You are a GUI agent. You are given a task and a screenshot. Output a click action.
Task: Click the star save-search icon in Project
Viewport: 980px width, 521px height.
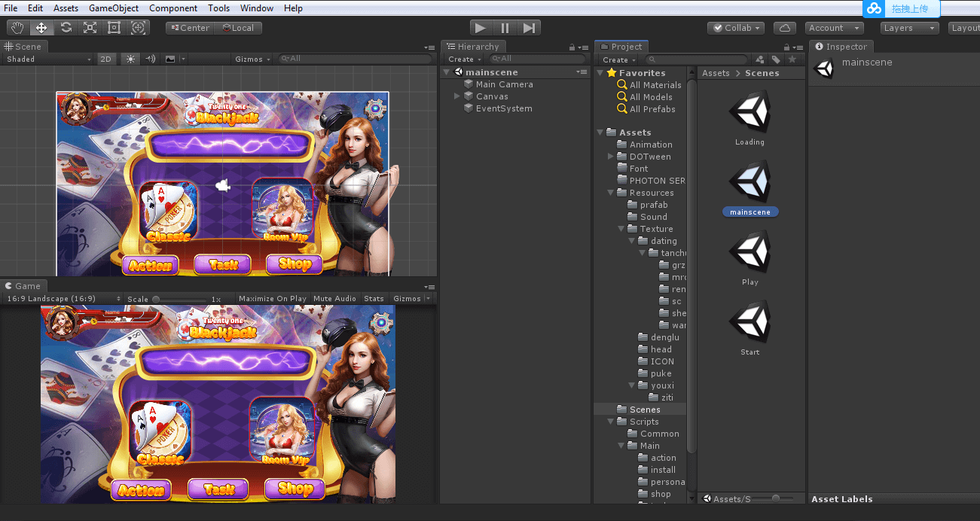coord(792,59)
